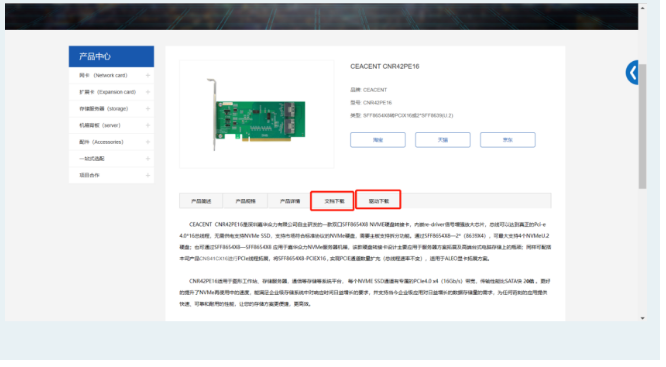The height and width of the screenshot is (367, 666).
Task: Click the plus icon beside Expansion card
Action: [x=148, y=92]
